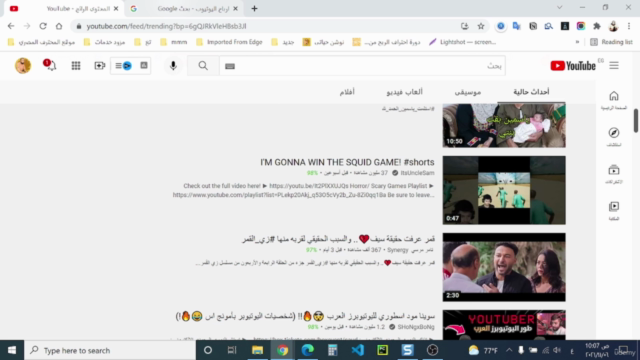
Task: Show more bookmarks with the chevron
Action: [577, 42]
